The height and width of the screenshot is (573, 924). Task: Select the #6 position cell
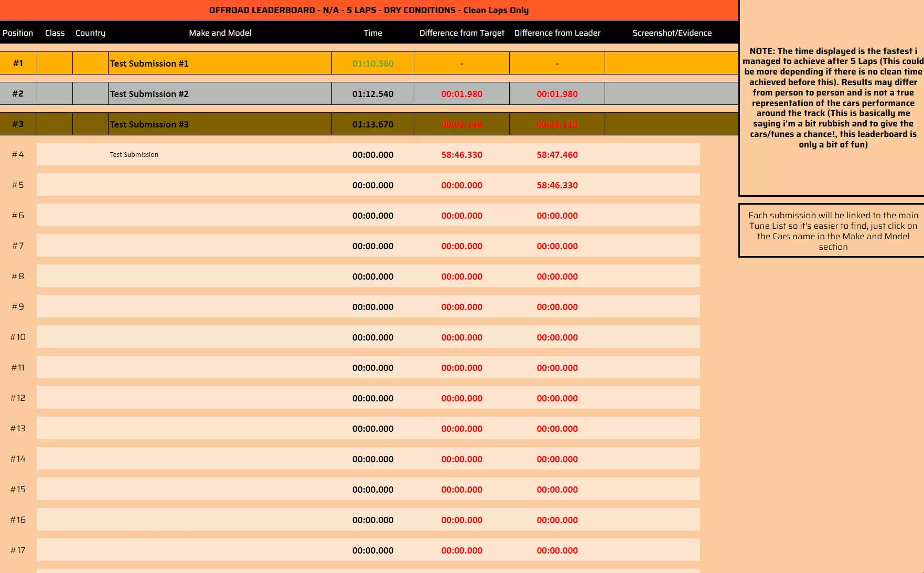[18, 216]
